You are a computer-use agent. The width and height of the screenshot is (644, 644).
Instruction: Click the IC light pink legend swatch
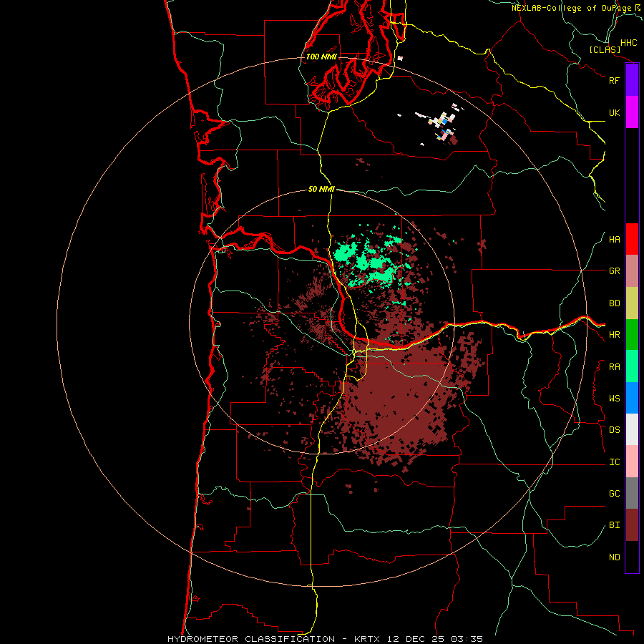(x=632, y=462)
